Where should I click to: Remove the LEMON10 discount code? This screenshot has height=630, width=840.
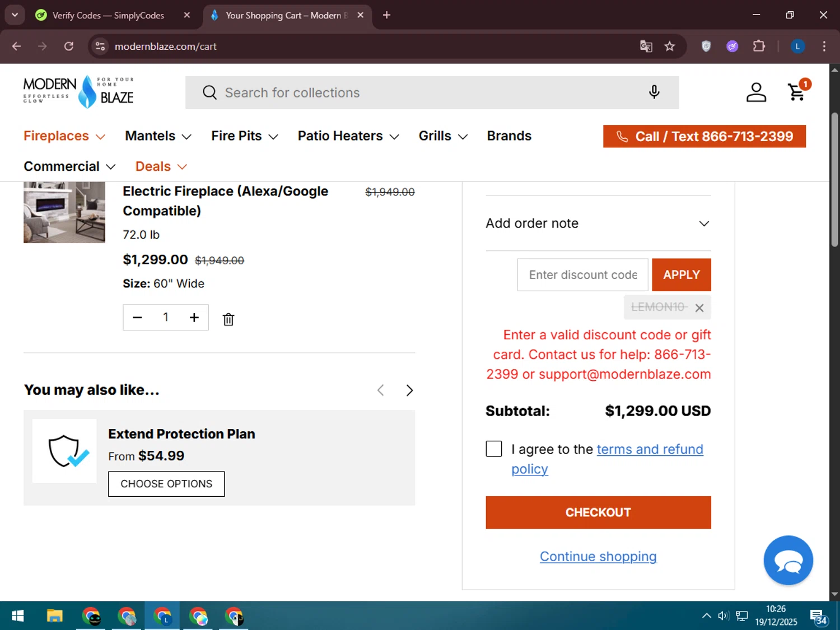coord(699,307)
